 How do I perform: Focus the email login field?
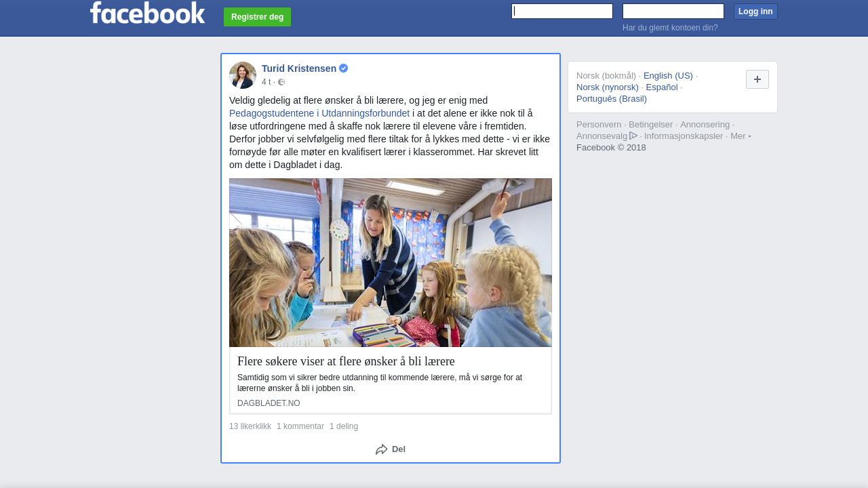[x=562, y=11]
